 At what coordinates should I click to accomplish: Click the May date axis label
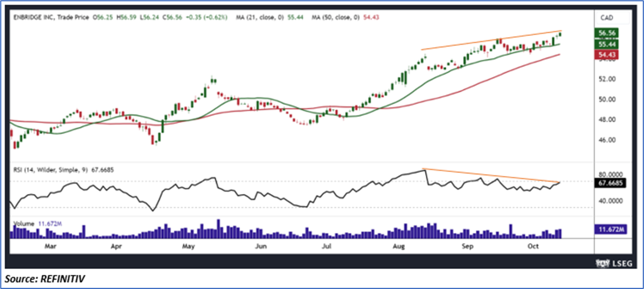pyautogui.click(x=188, y=246)
